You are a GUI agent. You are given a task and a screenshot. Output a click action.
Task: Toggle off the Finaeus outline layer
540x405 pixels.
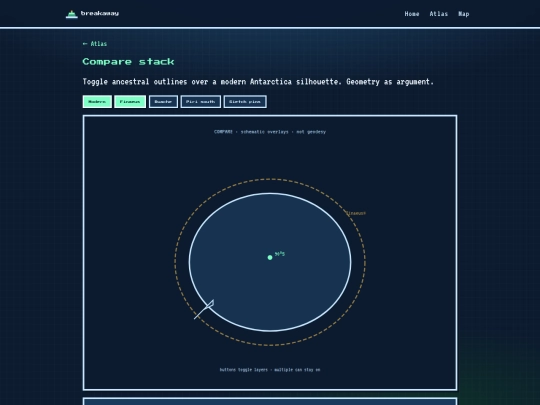pyautogui.click(x=130, y=102)
